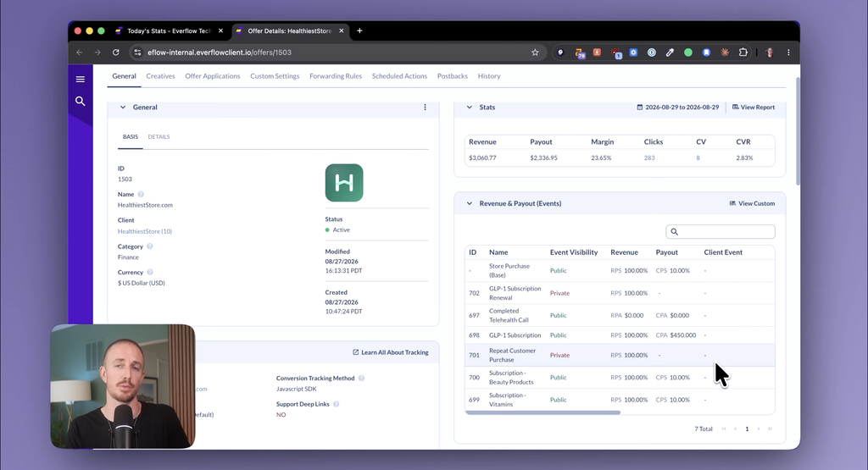The width and height of the screenshot is (868, 470).
Task: Open the HealthiestStore (10) client link
Action: pos(144,232)
